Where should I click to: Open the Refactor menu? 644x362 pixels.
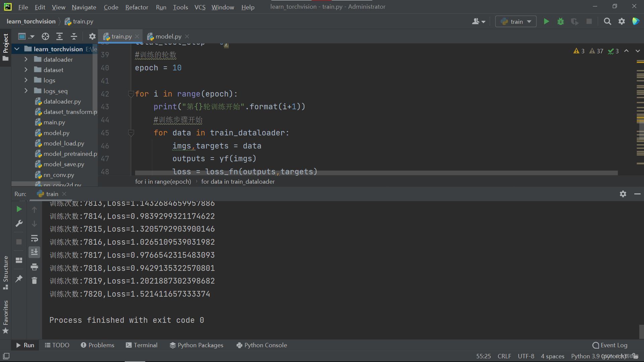point(137,7)
